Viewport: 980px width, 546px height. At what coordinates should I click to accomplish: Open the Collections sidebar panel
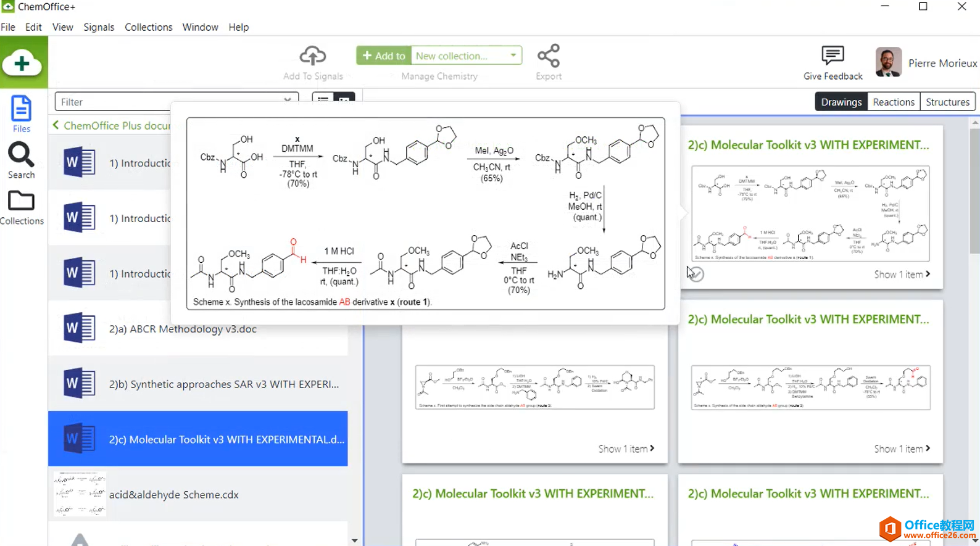[22, 208]
